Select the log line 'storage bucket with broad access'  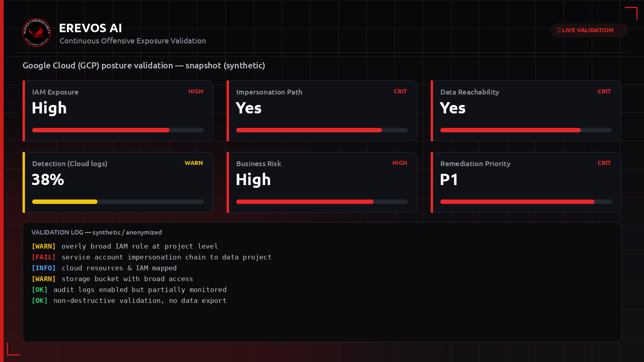coord(112,279)
